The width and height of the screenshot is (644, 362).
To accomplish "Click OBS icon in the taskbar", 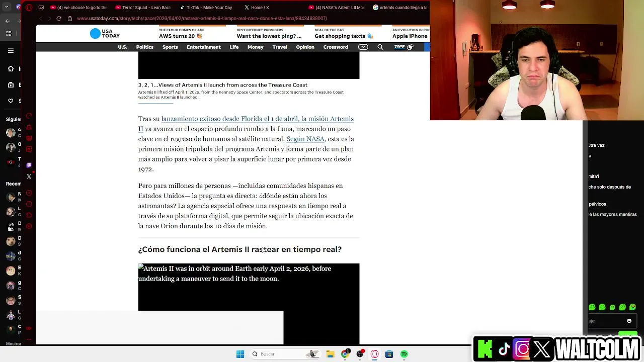I will (360, 354).
